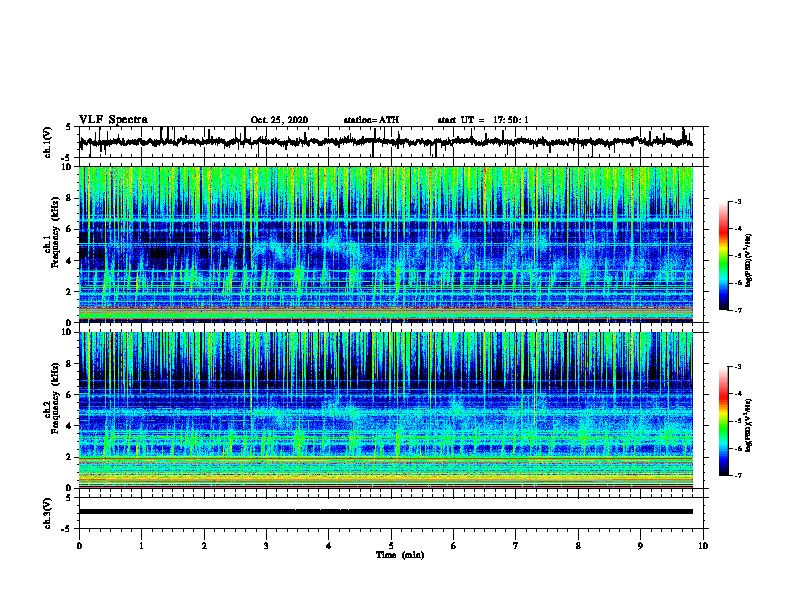Click the "6" tick of ch.2 Frequency axis
Viewport: 792px width, 612px height.
[70, 395]
